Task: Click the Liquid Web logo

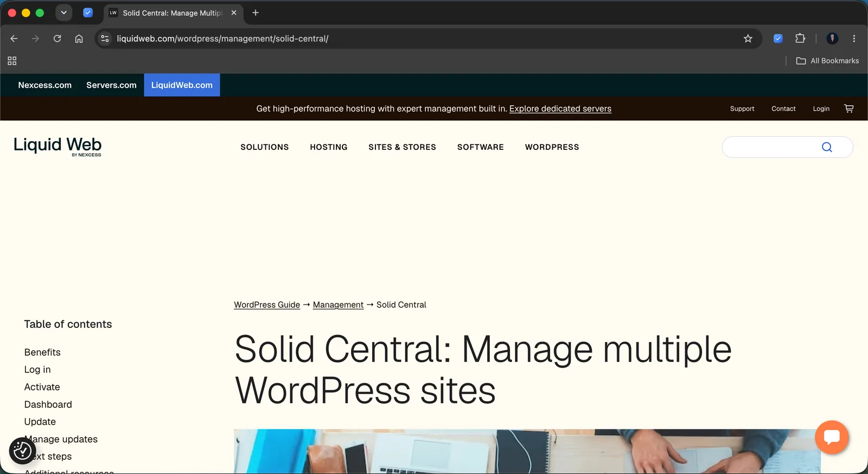Action: coord(58,147)
